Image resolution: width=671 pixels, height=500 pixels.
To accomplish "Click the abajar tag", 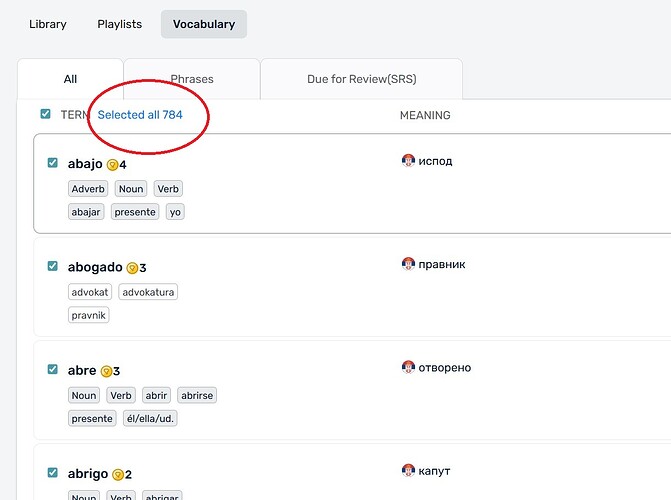I will pos(86,212).
